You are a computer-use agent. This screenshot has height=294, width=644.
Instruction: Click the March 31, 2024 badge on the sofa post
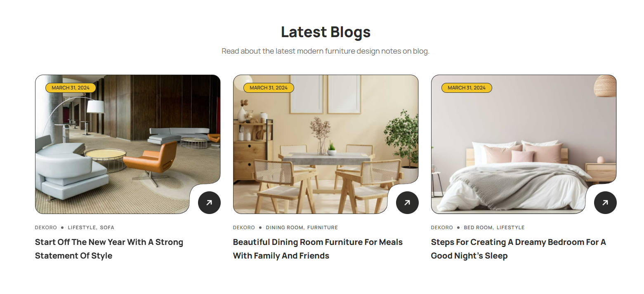click(71, 88)
